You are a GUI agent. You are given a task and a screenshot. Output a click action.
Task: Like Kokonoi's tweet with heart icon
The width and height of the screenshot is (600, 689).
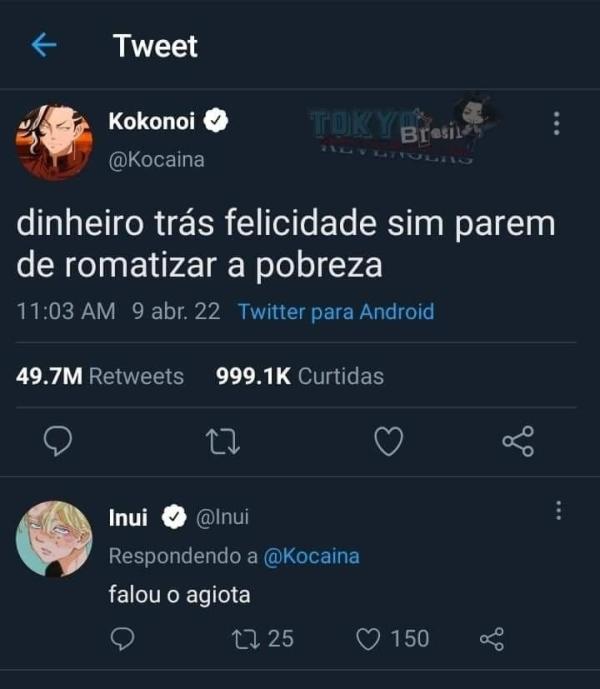coord(388,441)
